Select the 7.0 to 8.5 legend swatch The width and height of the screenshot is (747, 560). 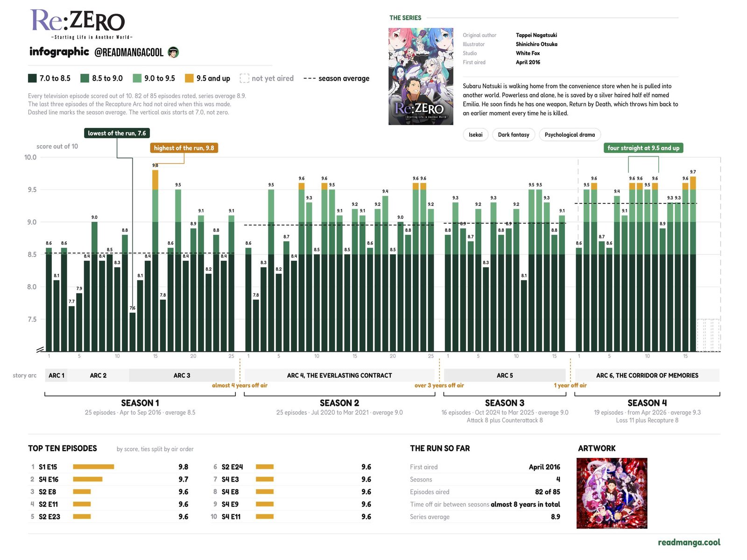click(32, 78)
